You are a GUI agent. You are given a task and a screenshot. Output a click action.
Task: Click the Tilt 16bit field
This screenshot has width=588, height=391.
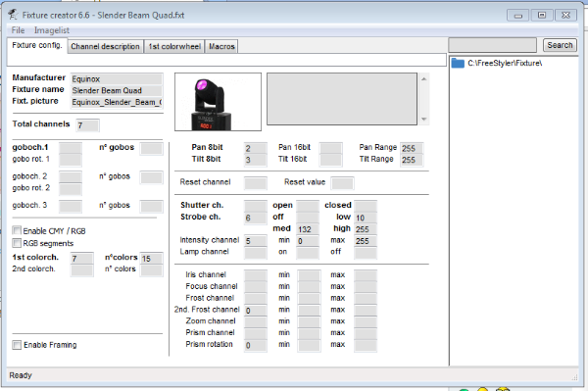coord(331,160)
